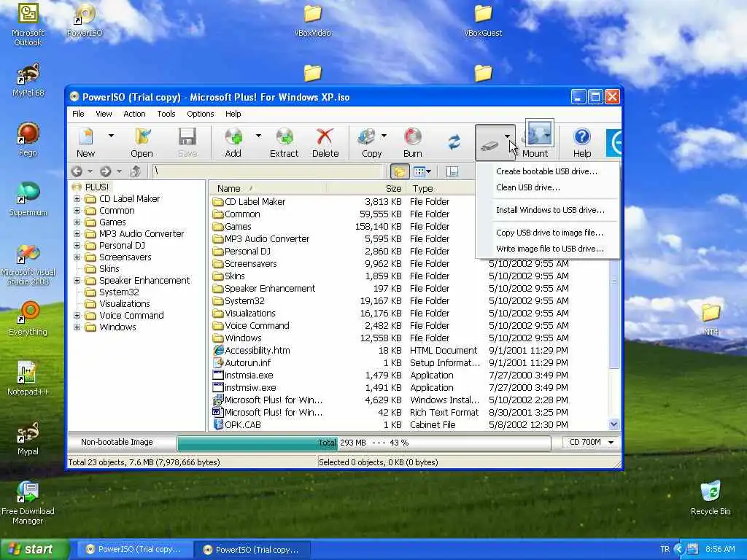The width and height of the screenshot is (747, 560).
Task: Choose Copy USB drive to image file
Action: [547, 233]
